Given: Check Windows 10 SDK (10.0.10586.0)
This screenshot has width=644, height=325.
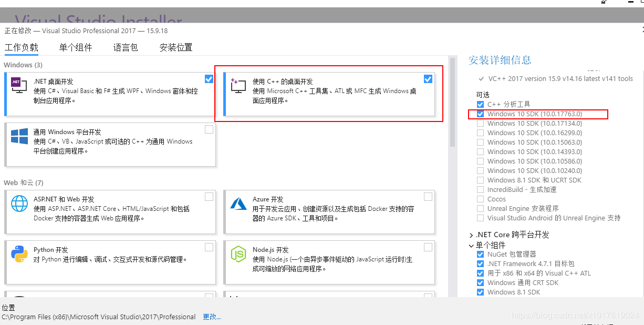Looking at the screenshot, I should (x=480, y=161).
